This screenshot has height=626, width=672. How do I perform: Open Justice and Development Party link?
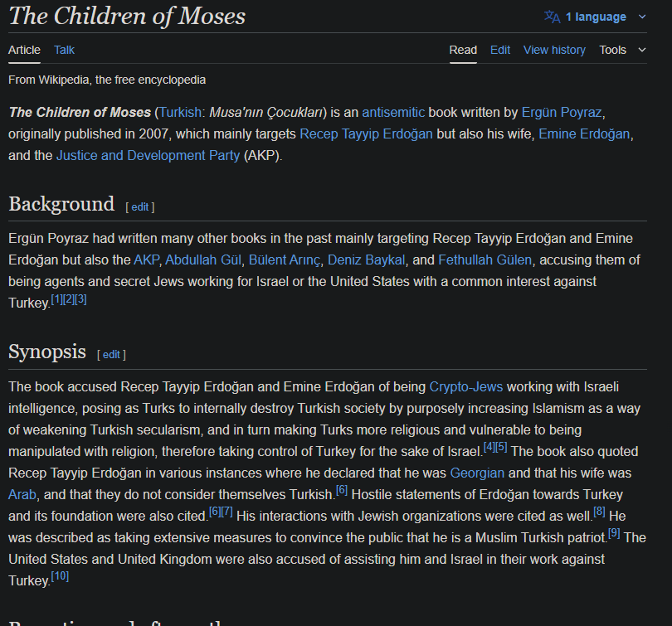[148, 155]
